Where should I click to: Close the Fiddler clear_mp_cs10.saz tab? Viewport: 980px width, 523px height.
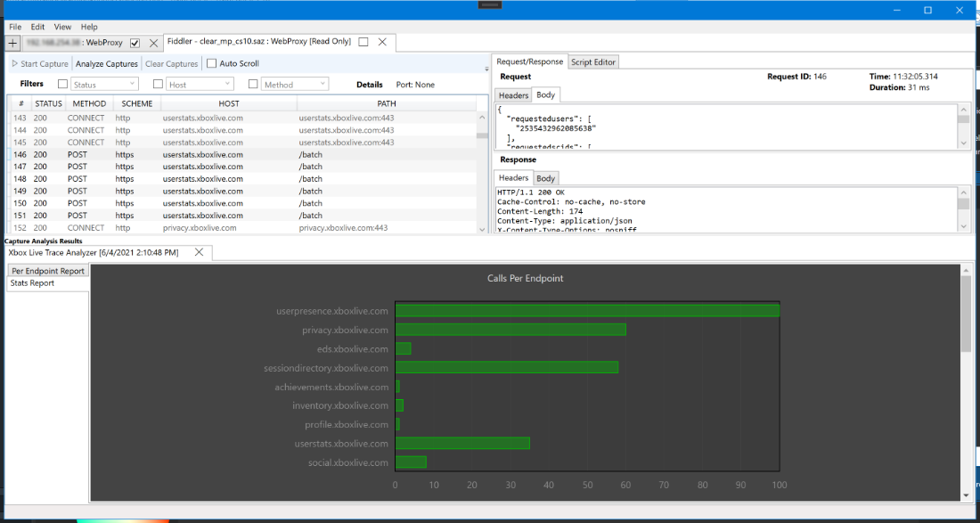pyautogui.click(x=383, y=42)
